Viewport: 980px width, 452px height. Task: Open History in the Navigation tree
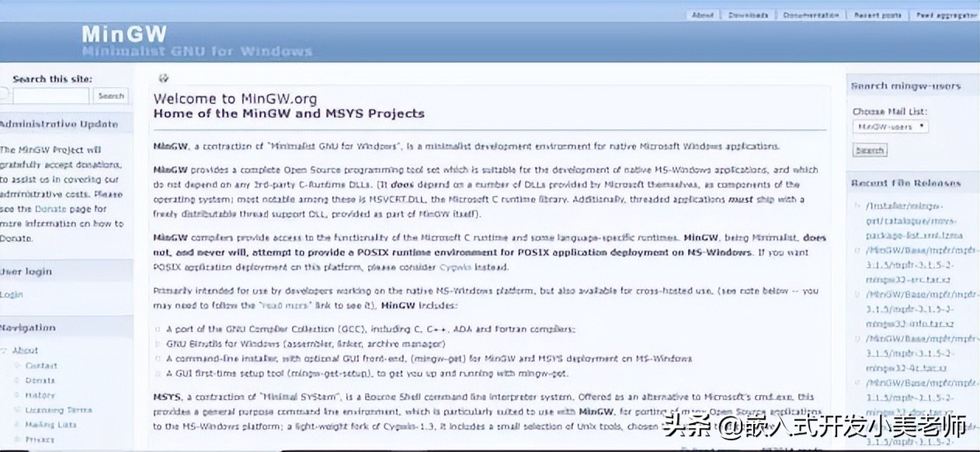[40, 395]
